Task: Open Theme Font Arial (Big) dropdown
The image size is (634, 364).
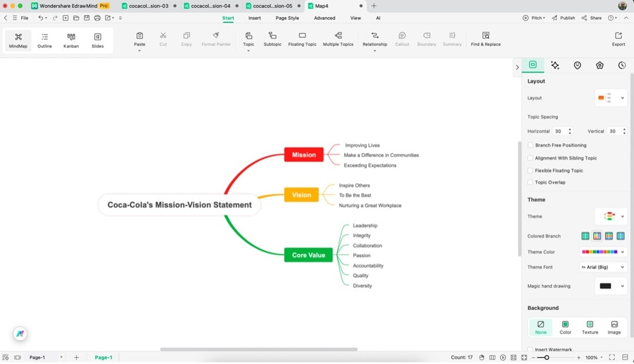Action: click(x=603, y=267)
